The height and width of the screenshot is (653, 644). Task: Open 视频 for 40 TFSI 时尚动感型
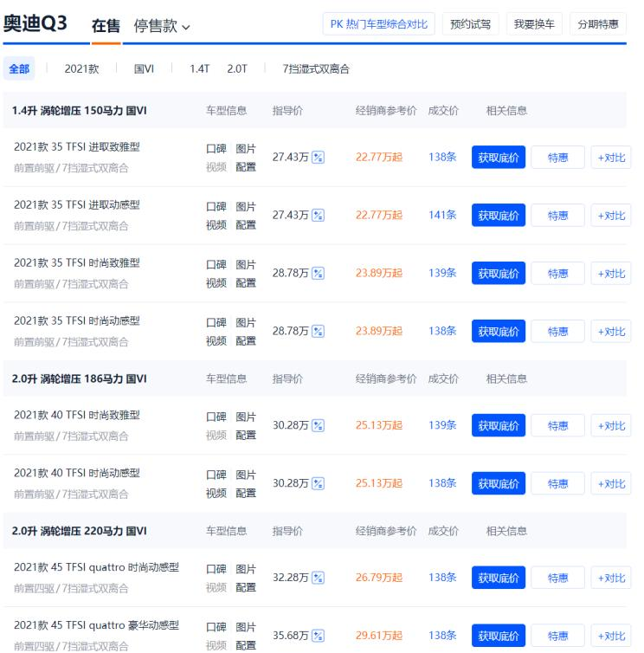point(216,493)
